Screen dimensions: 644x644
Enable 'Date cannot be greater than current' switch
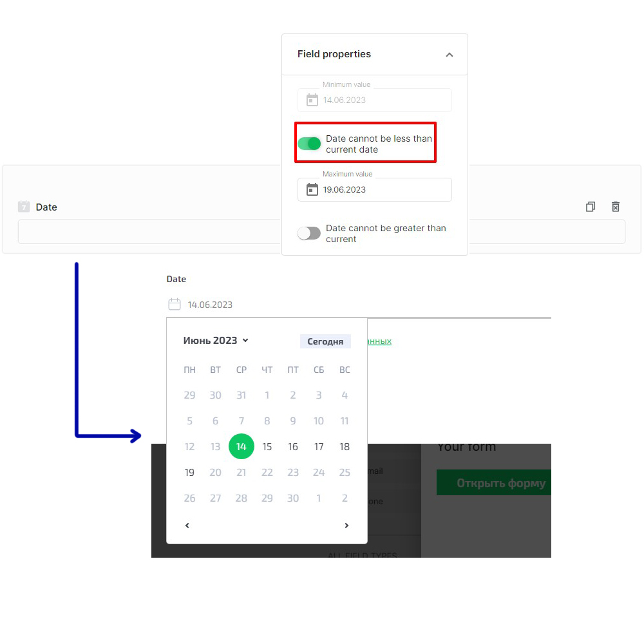[x=309, y=233]
